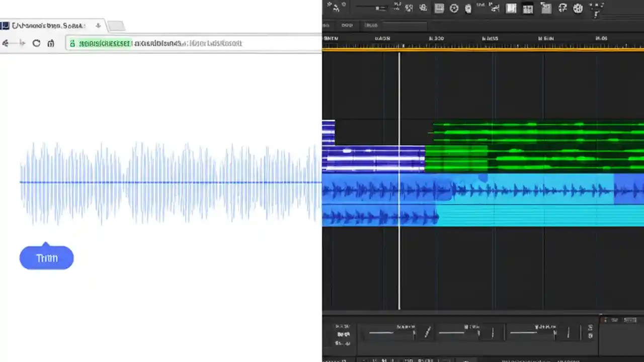Select the highlighted grid view icon in the toolbar
This screenshot has height=362, width=644.
(x=528, y=9)
